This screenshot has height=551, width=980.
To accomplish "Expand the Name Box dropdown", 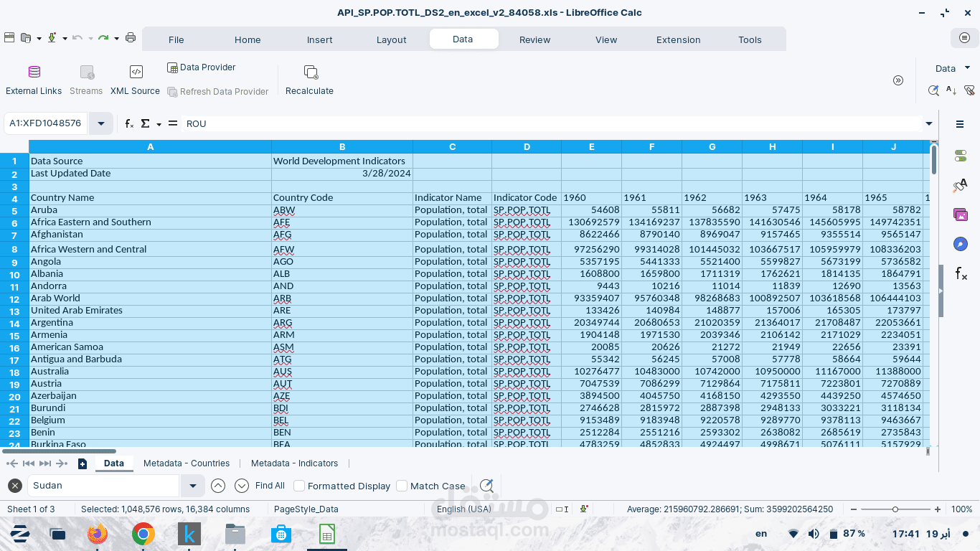I will tap(101, 123).
